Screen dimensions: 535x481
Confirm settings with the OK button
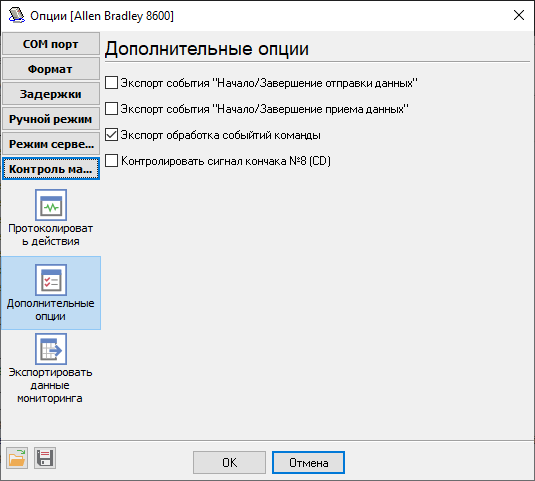click(x=229, y=463)
